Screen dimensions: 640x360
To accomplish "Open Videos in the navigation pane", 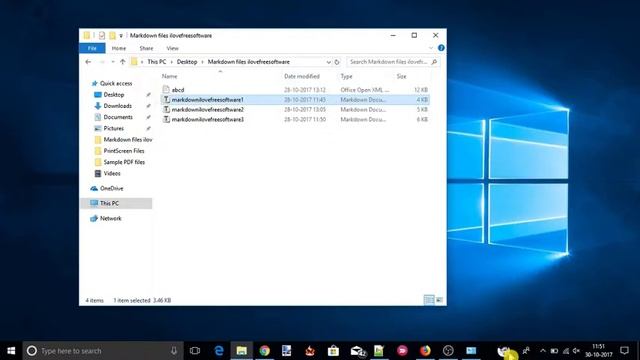I will click(x=112, y=173).
